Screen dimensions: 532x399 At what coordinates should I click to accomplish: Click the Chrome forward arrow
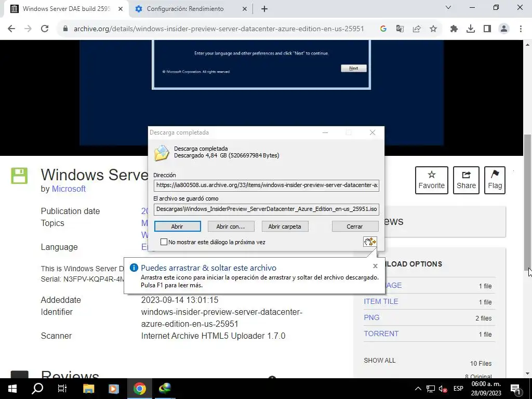28,29
